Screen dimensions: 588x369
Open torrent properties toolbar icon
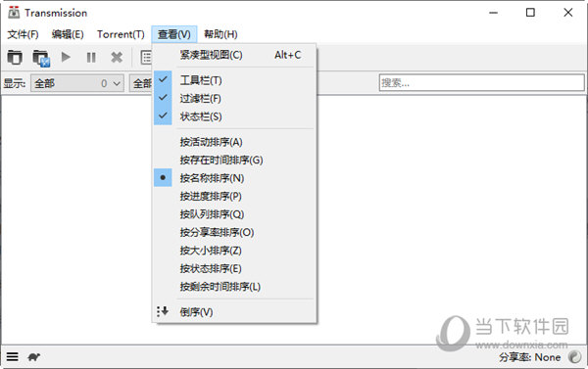146,58
